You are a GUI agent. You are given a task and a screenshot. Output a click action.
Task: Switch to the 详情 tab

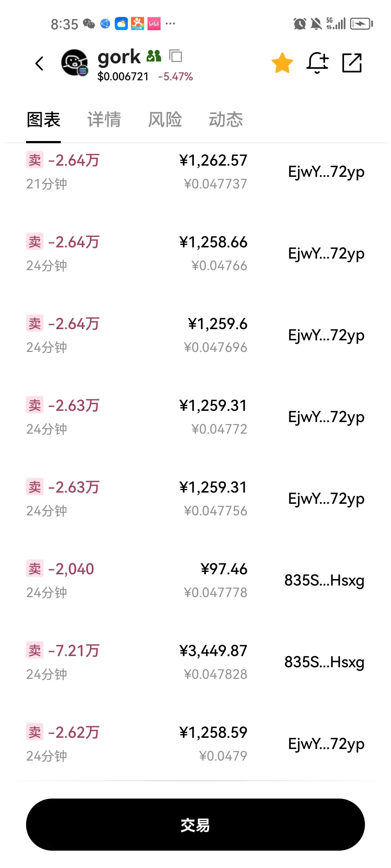click(104, 119)
